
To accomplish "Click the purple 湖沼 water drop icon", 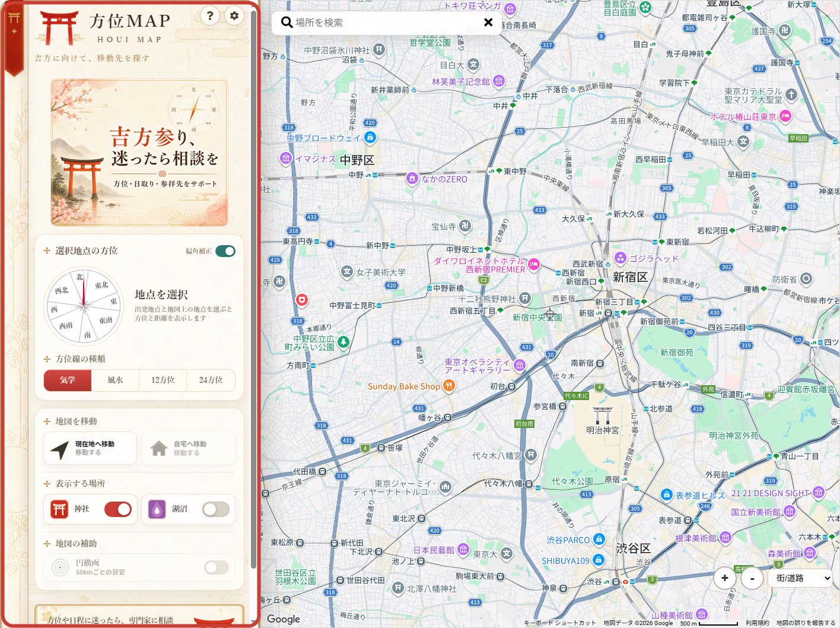I will tap(157, 509).
